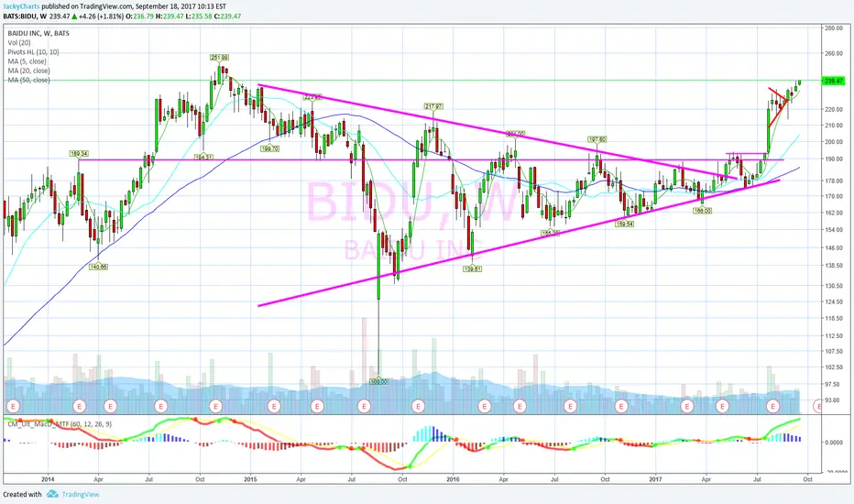Click the 2015 label on time axis
Viewport: 854px width, 504px height.
point(250,479)
